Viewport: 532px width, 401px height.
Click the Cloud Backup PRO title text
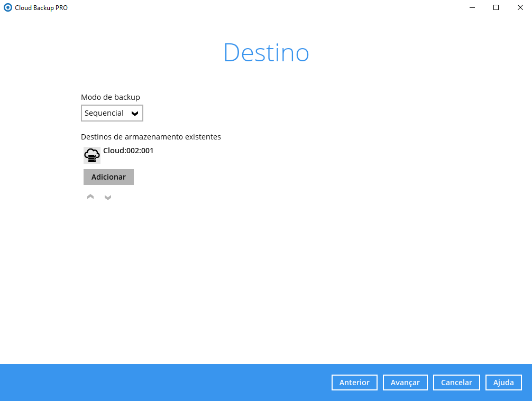[41, 8]
